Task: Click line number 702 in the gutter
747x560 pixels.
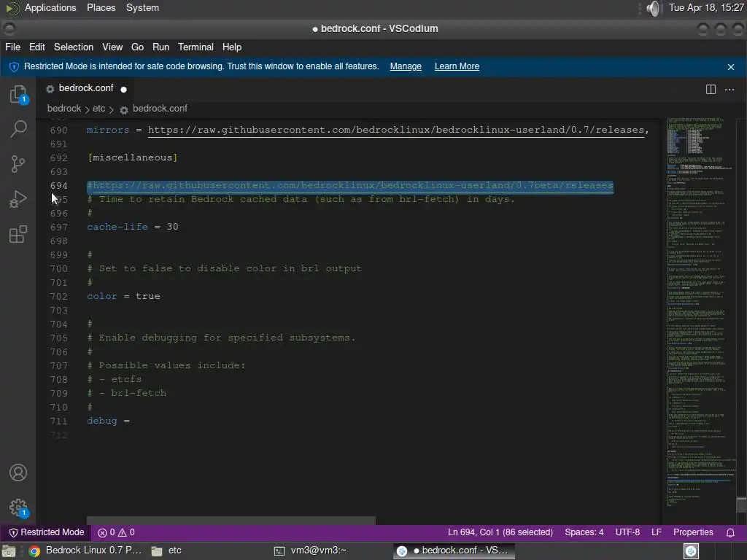Action: point(58,296)
